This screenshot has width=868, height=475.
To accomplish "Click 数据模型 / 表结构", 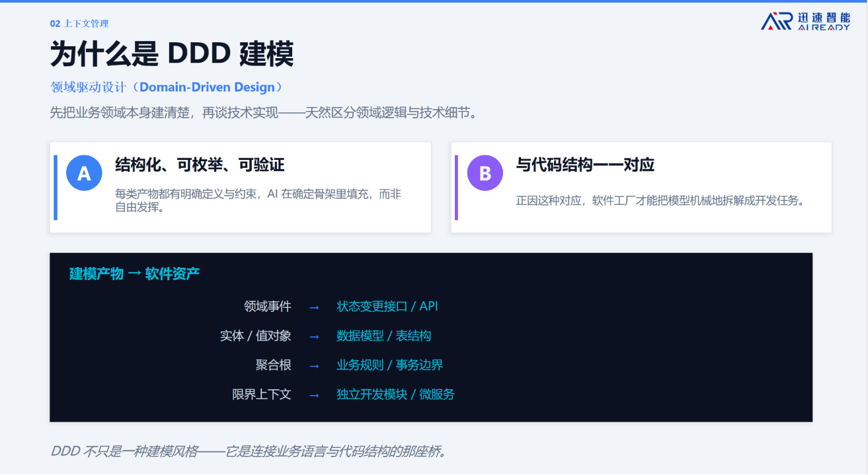I will (384, 336).
